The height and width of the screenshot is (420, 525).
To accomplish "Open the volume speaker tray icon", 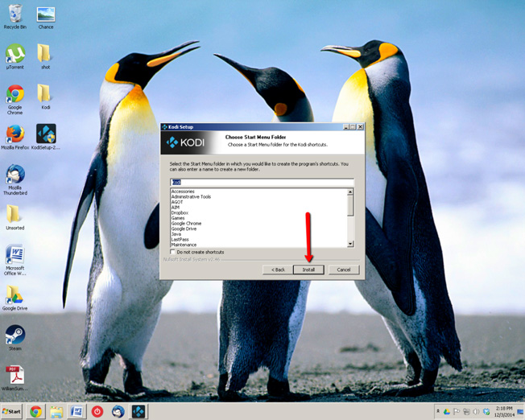I will click(476, 411).
